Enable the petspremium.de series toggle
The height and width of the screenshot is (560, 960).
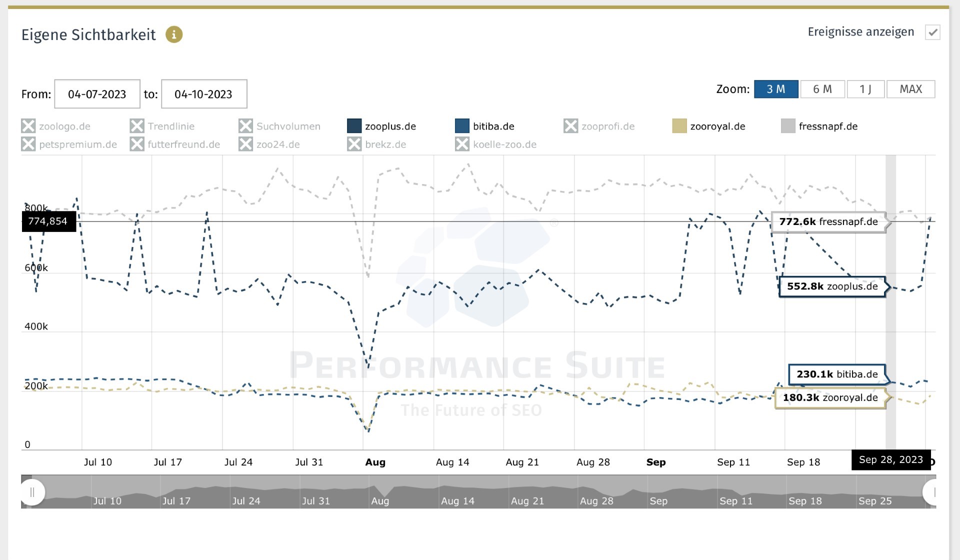[x=28, y=144]
